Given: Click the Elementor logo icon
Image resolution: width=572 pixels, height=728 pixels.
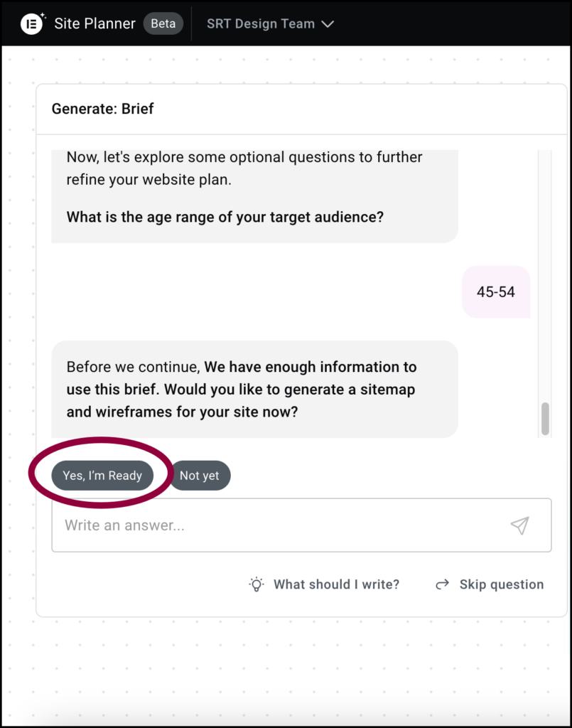Looking at the screenshot, I should (30, 23).
